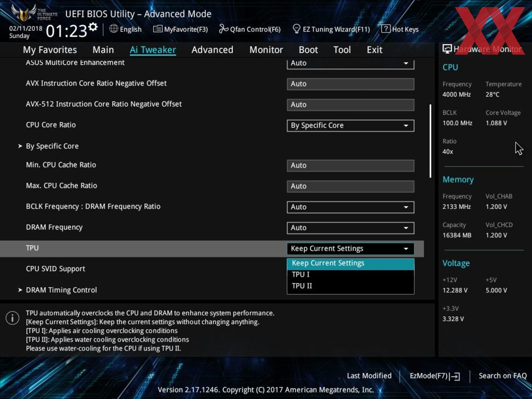Click the 28°C temperature value

492,94
